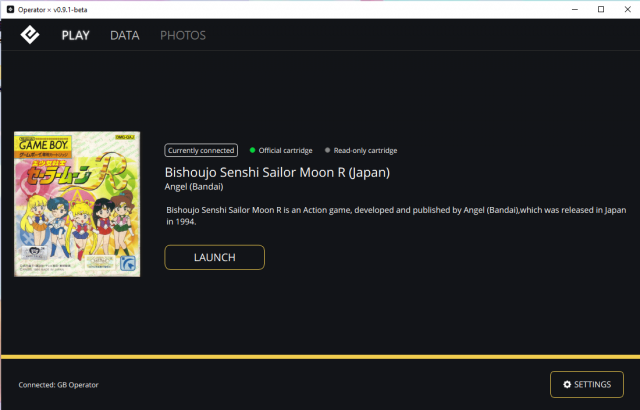This screenshot has height=410, width=640.
Task: Select the Sailor Moon R box art
Action: click(78, 204)
